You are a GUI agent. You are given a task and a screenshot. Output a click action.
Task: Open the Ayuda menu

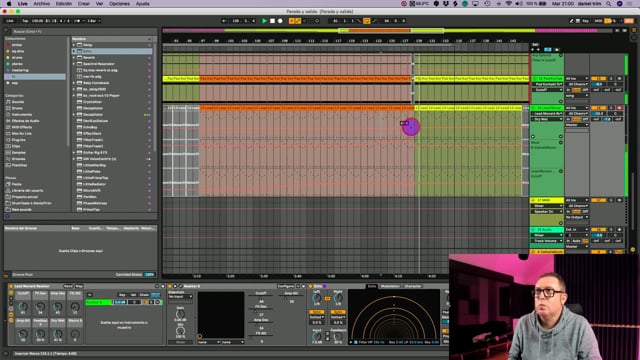[x=142, y=4]
